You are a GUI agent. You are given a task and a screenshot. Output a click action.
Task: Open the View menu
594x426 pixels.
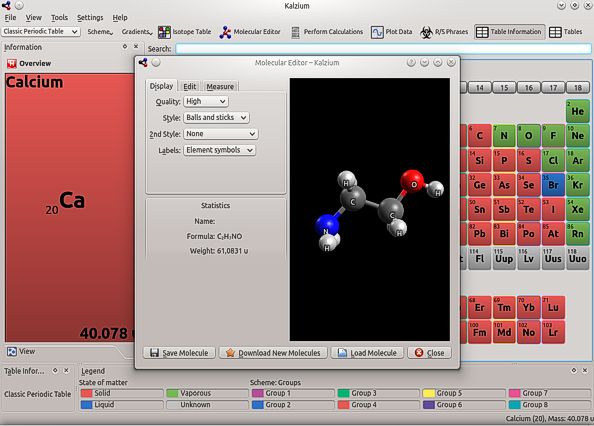(x=34, y=18)
